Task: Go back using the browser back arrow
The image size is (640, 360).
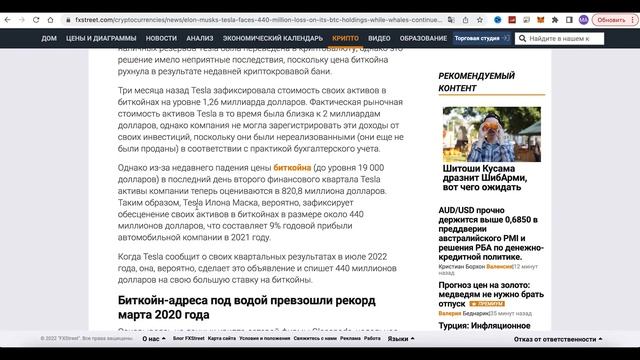Action: [x=8, y=20]
